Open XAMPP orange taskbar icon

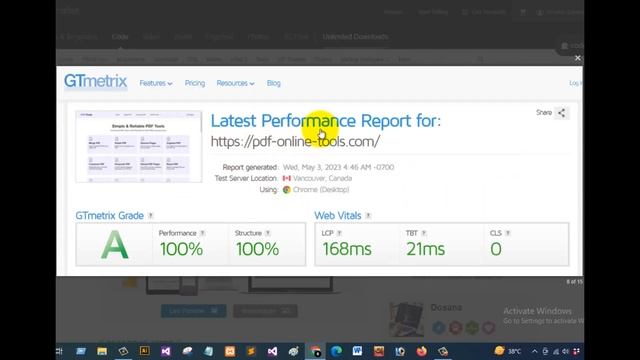point(230,351)
